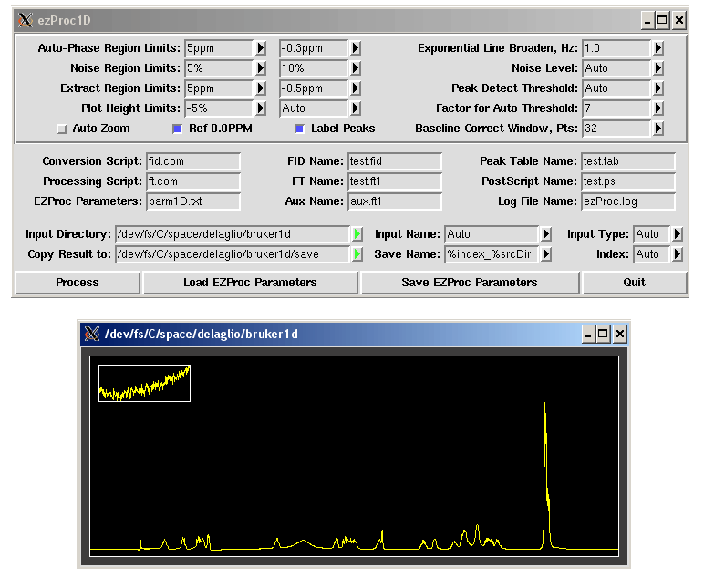Click the noise inset thumbnail in the spectrum
Screen dimensions: 704x588
tap(144, 383)
